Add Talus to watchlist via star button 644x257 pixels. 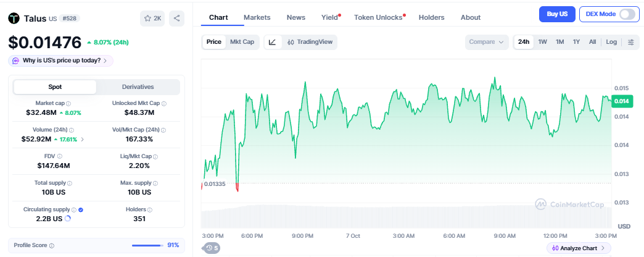point(153,19)
